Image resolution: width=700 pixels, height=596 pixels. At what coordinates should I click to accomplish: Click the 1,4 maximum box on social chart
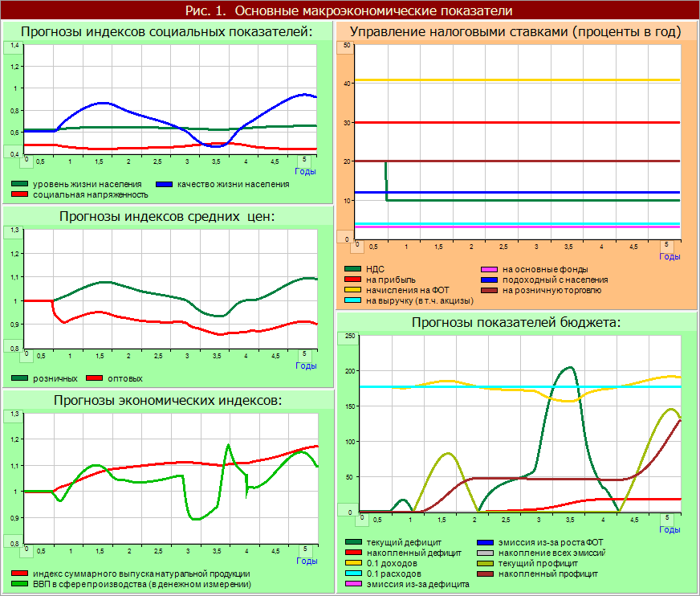pos(14,47)
